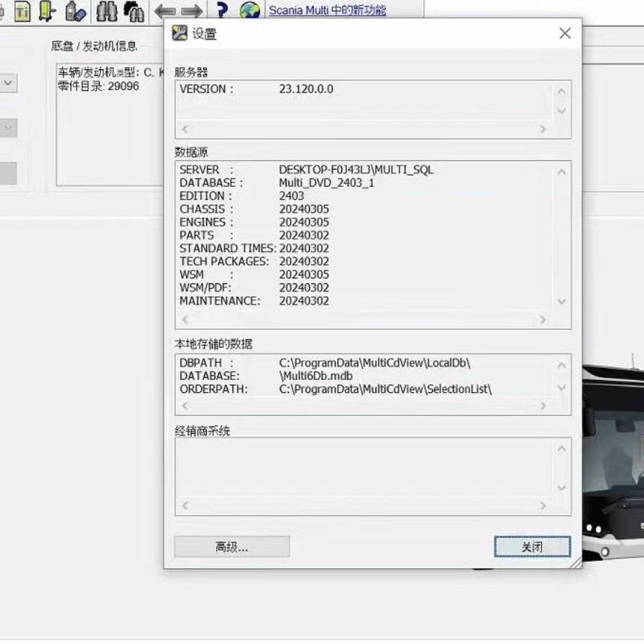This screenshot has height=644, width=644.
Task: Select the EDITION 2403 line
Action: click(x=242, y=196)
